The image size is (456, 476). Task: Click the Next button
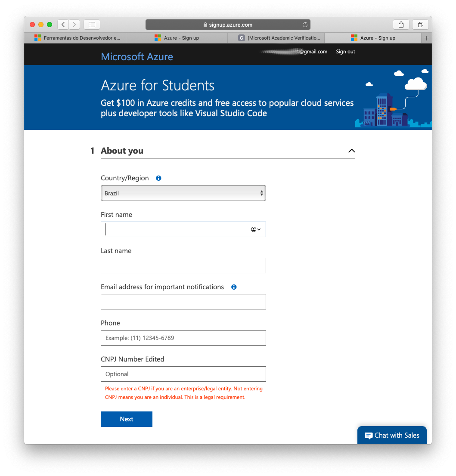(x=127, y=419)
